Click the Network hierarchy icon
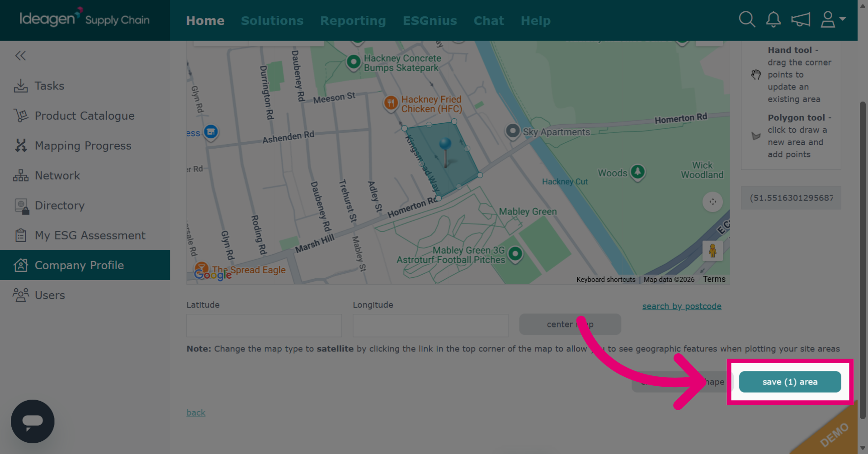Screen dimensions: 868x454 coord(21,175)
